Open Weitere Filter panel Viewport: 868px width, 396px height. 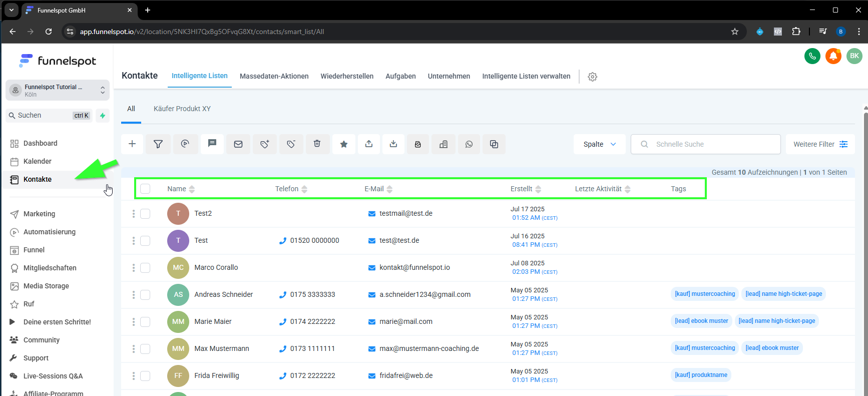point(820,144)
